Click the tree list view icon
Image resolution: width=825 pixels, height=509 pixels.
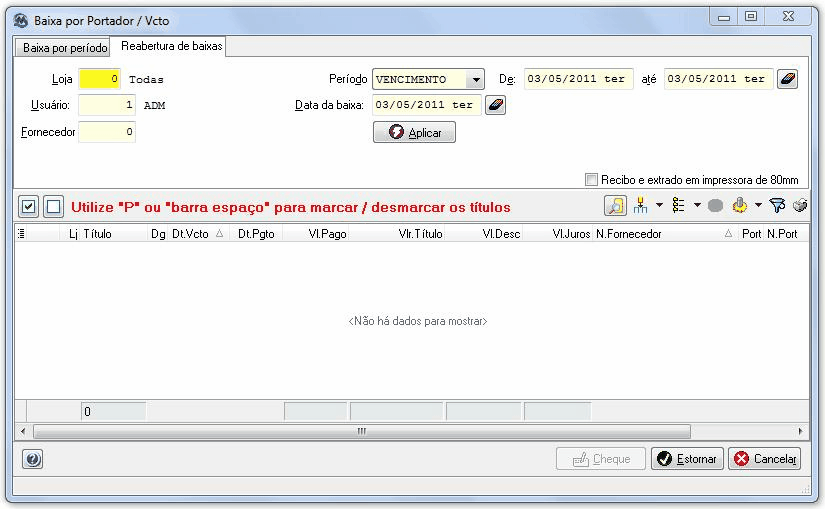pos(679,205)
